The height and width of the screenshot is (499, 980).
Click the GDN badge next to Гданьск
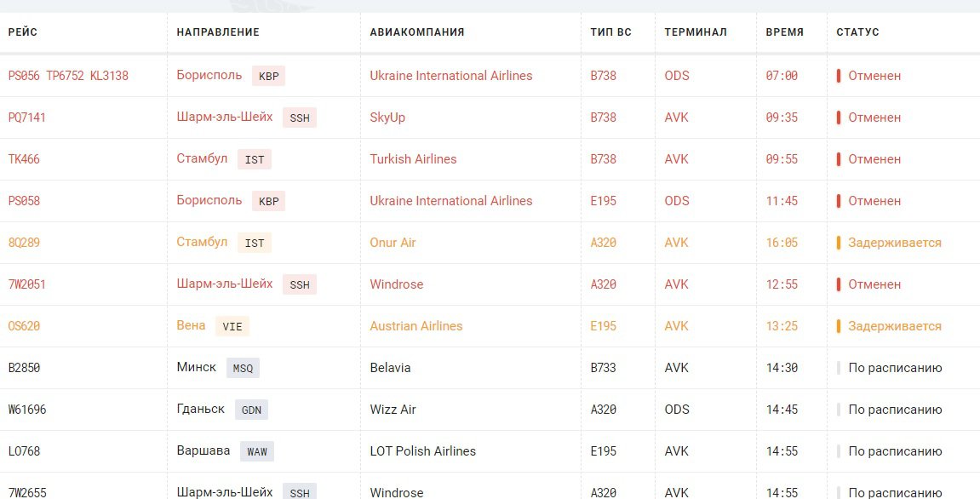251,410
